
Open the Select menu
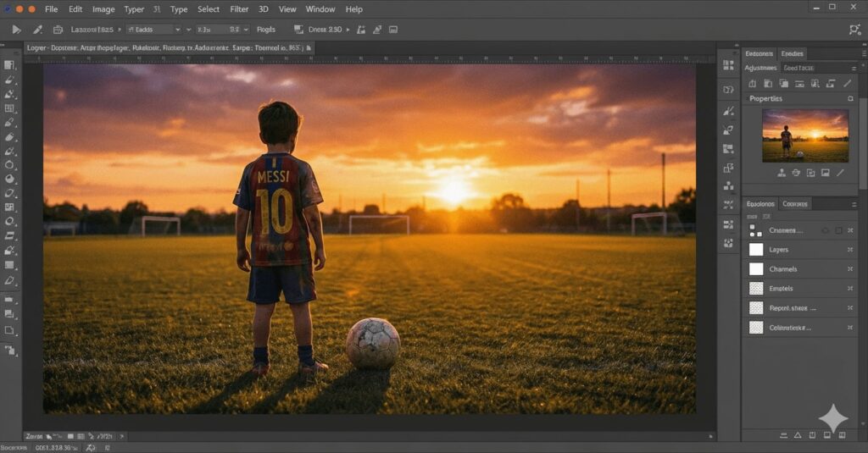[209, 8]
